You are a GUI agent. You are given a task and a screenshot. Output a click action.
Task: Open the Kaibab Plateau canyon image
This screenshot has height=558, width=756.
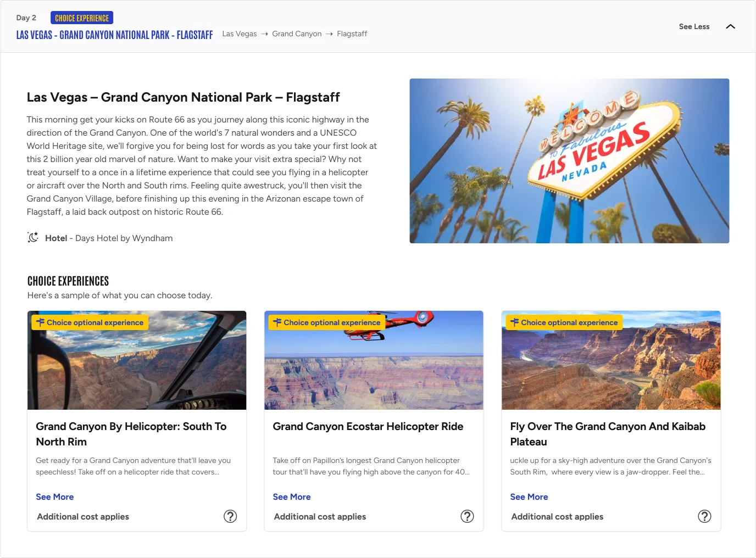(x=611, y=360)
